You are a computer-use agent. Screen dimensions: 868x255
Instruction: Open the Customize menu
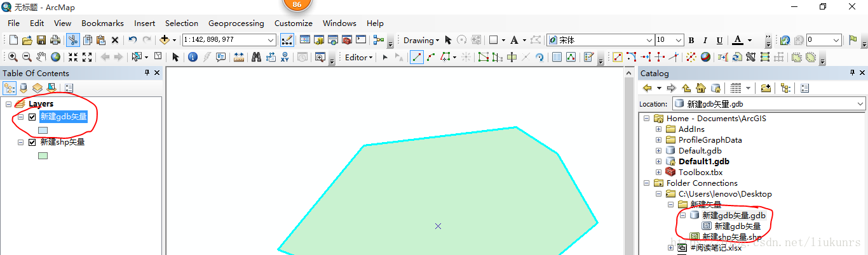coord(294,23)
